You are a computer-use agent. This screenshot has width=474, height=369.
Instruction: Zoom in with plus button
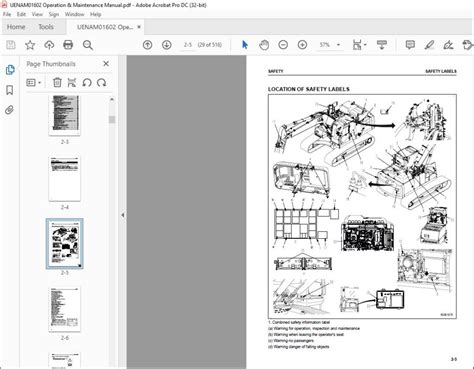click(x=302, y=45)
